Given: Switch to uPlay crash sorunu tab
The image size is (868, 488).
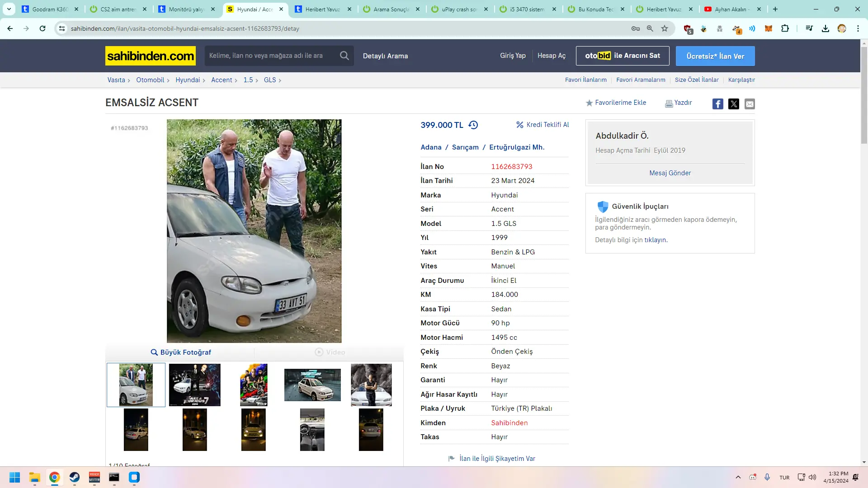Looking at the screenshot, I should [x=460, y=9].
